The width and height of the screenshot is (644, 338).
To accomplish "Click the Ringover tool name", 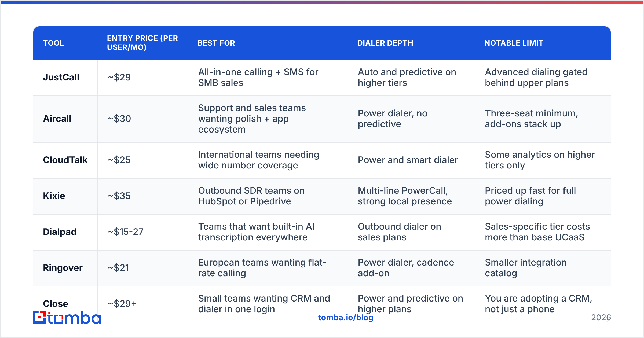I will pyautogui.click(x=63, y=268).
